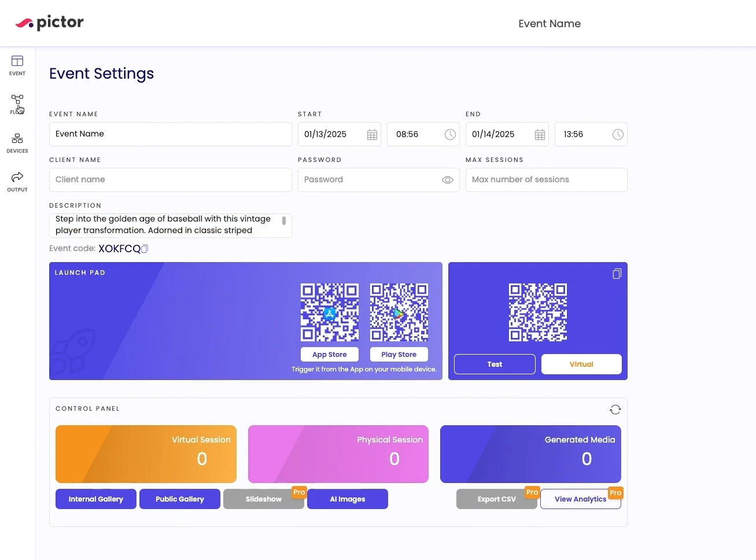The image size is (756, 560).
Task: Open end date calendar picker icon
Action: point(540,135)
